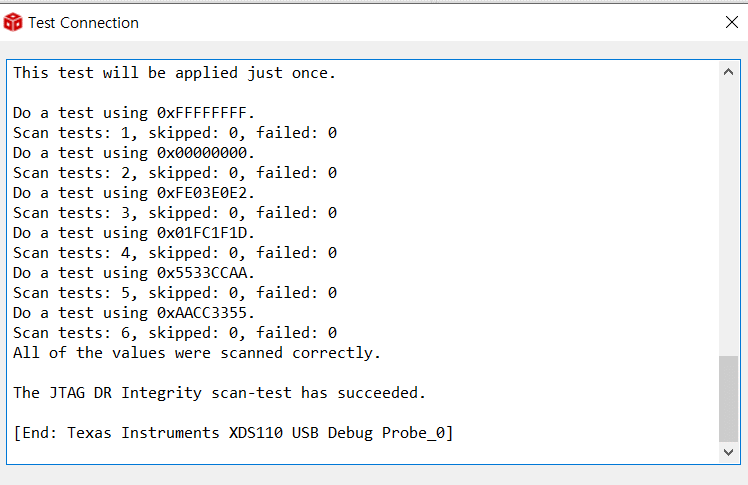Click the line 'Scan tests: 3, skipped: 0, failed: 0'
This screenshot has height=485, width=748.
point(175,213)
